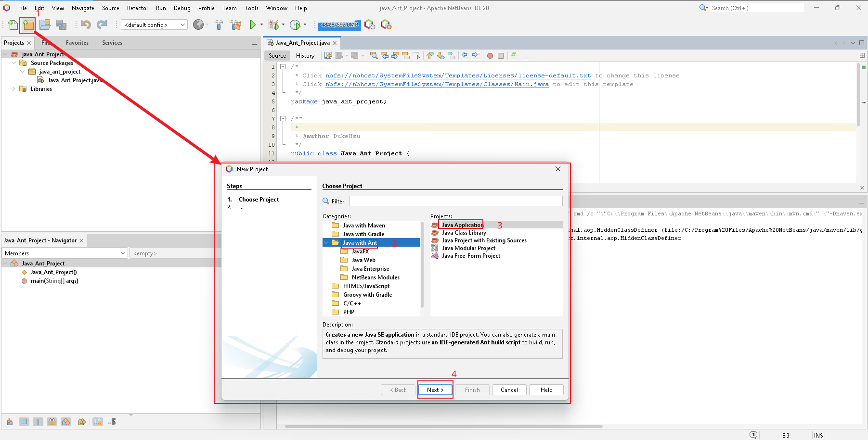Switch to the History view tab
This screenshot has width=868, height=440.
[305, 56]
